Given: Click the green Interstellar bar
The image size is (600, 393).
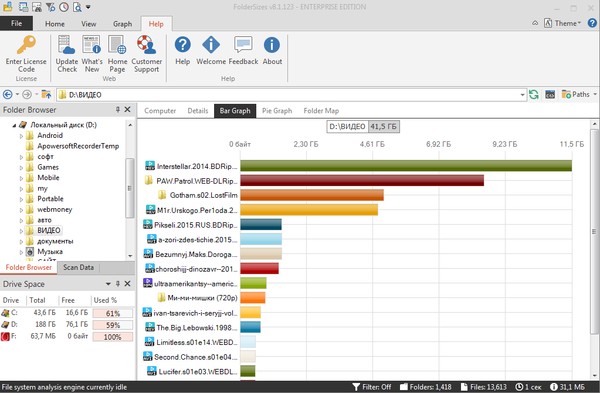Looking at the screenshot, I should click(x=406, y=166).
